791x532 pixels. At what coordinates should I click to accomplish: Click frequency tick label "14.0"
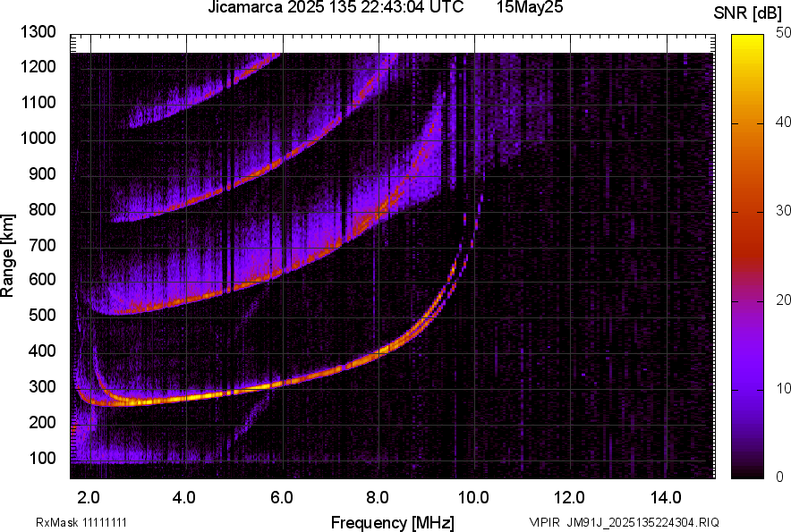[x=666, y=498]
